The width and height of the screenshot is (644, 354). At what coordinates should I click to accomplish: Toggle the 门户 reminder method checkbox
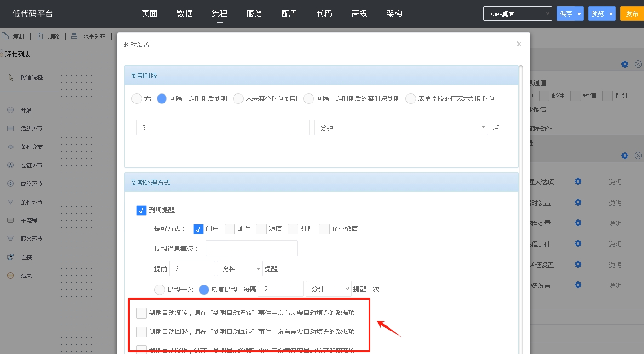pyautogui.click(x=198, y=228)
